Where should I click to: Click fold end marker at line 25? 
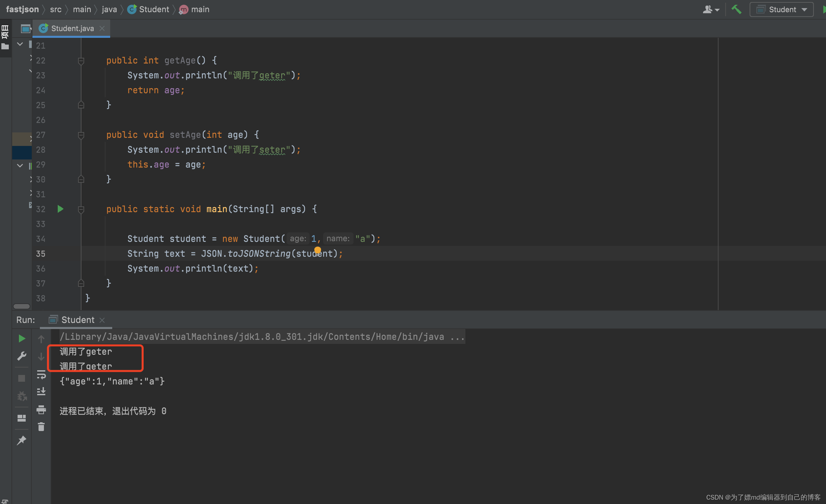pos(81,105)
